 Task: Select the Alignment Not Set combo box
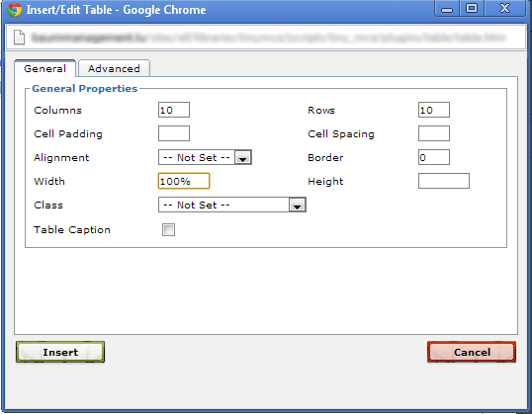(x=205, y=158)
